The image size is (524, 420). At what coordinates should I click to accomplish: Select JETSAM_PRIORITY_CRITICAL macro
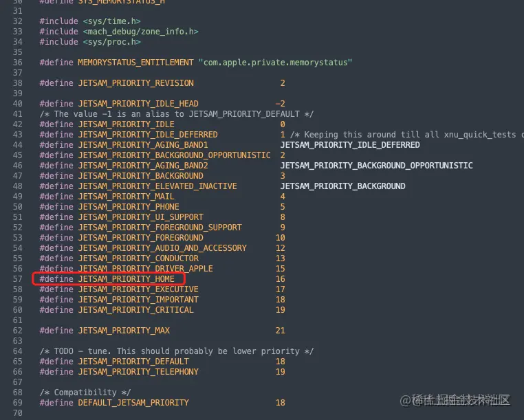[135, 310]
